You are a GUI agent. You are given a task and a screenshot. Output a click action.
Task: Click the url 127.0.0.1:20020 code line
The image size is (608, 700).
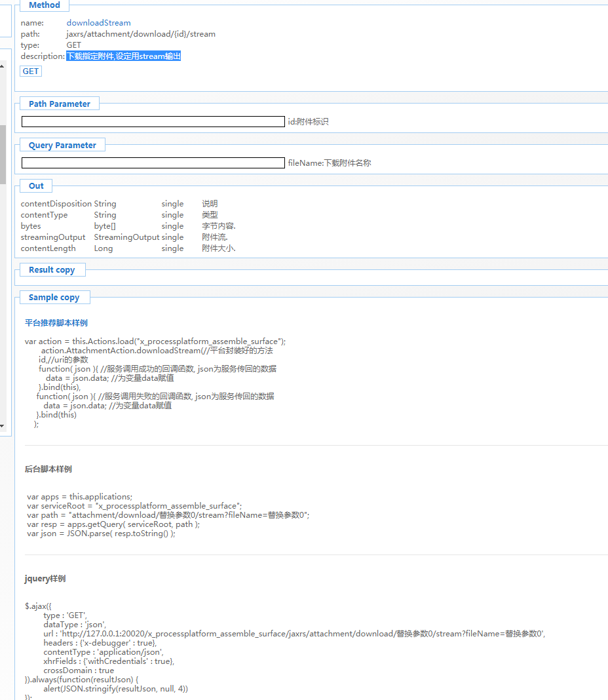click(294, 634)
